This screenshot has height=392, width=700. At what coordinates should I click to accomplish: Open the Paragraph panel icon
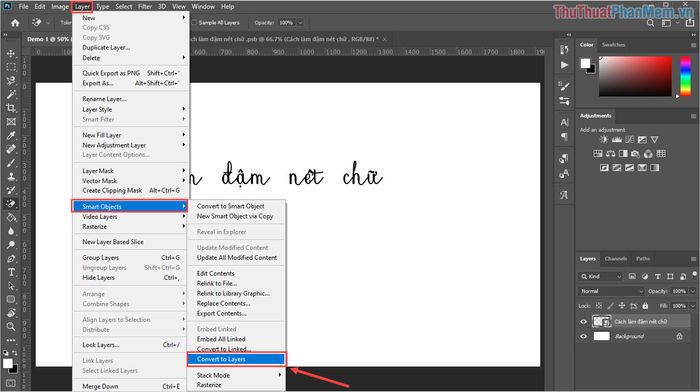pyautogui.click(x=564, y=137)
